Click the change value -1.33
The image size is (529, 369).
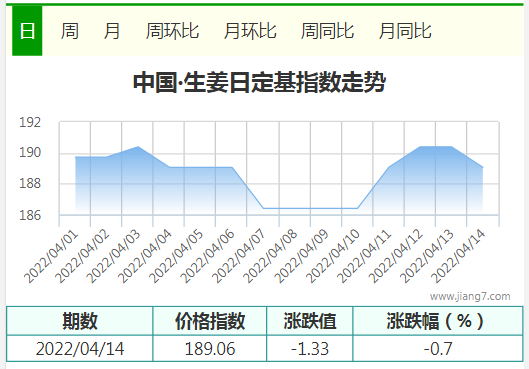(310, 349)
